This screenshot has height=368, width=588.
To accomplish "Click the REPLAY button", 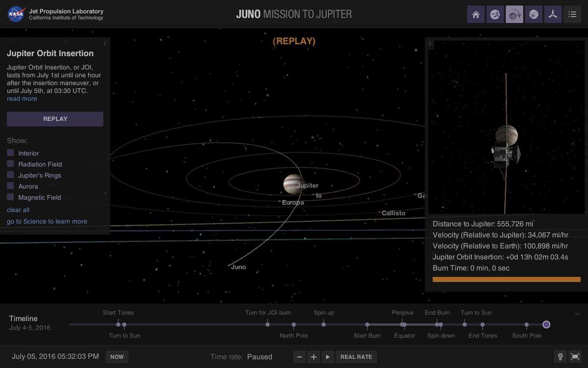I will pyautogui.click(x=55, y=119).
